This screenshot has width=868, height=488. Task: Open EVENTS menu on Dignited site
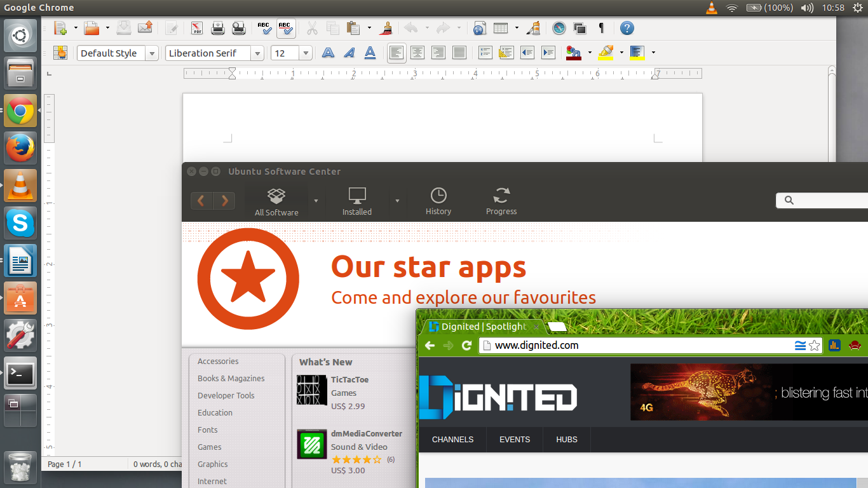[515, 439]
